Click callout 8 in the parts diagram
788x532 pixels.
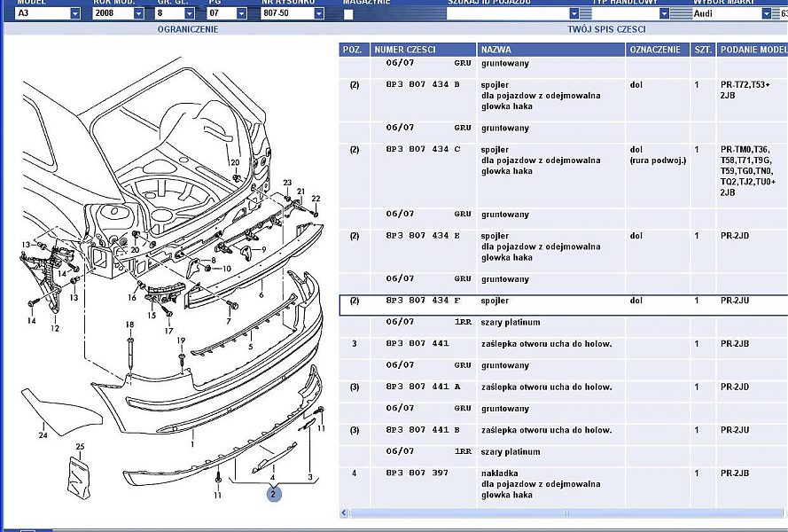pos(213,261)
